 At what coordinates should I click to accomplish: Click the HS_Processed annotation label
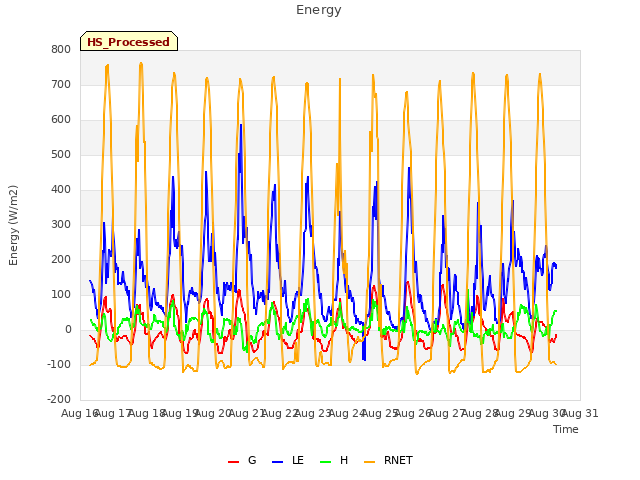click(x=129, y=41)
